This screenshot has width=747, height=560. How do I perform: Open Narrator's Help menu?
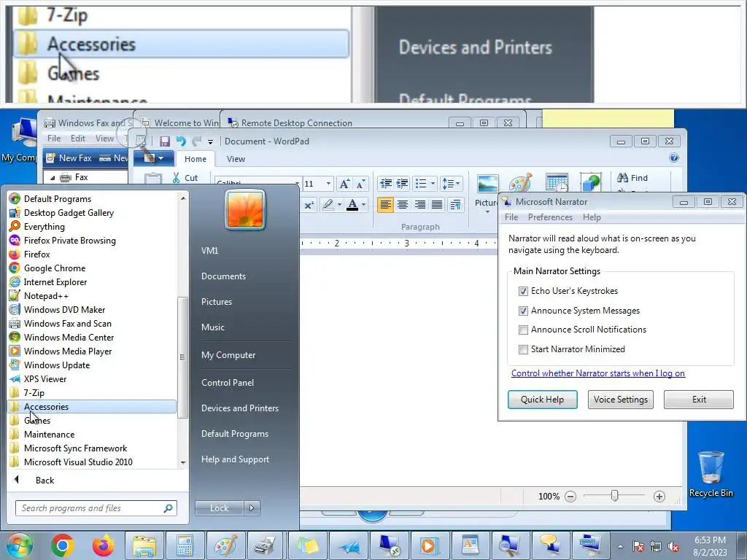[592, 217]
